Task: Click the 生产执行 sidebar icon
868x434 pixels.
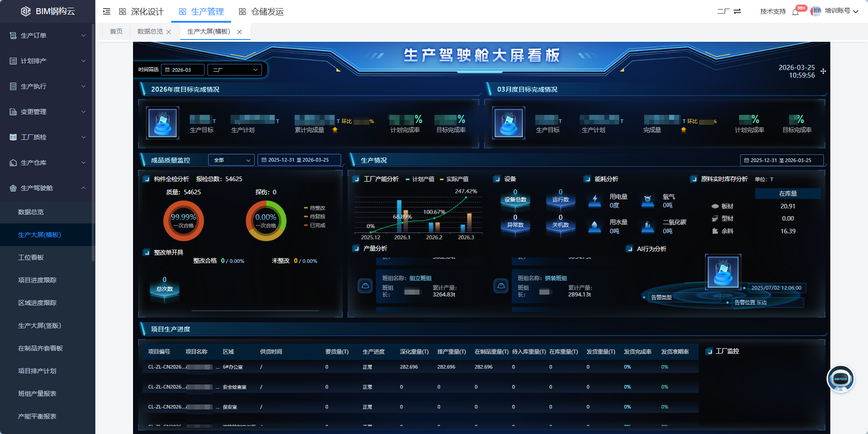Action: (x=13, y=86)
